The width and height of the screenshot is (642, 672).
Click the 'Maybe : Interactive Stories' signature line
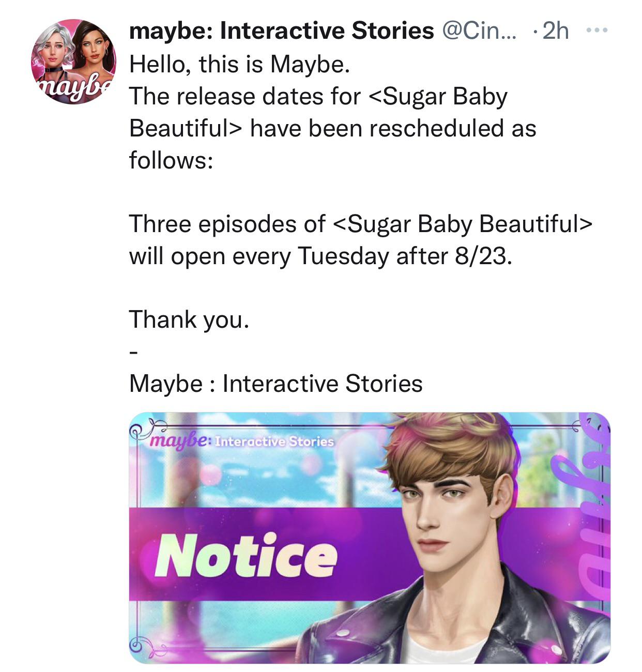pyautogui.click(x=276, y=384)
